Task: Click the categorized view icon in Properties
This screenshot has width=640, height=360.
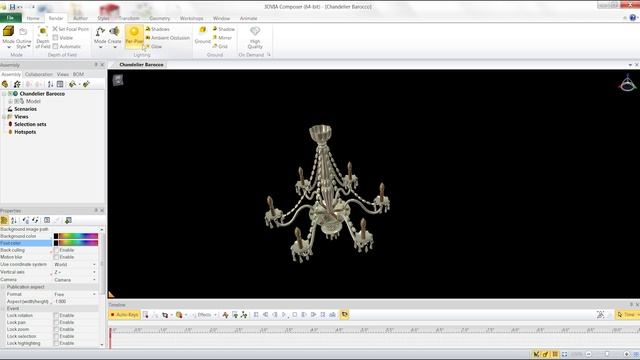Action: [4, 220]
